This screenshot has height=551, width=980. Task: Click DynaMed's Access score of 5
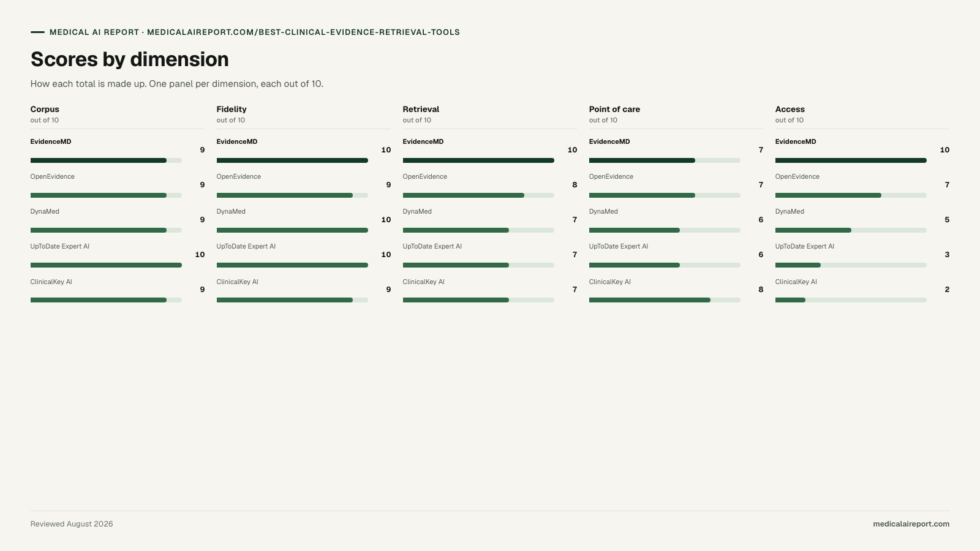tap(947, 220)
